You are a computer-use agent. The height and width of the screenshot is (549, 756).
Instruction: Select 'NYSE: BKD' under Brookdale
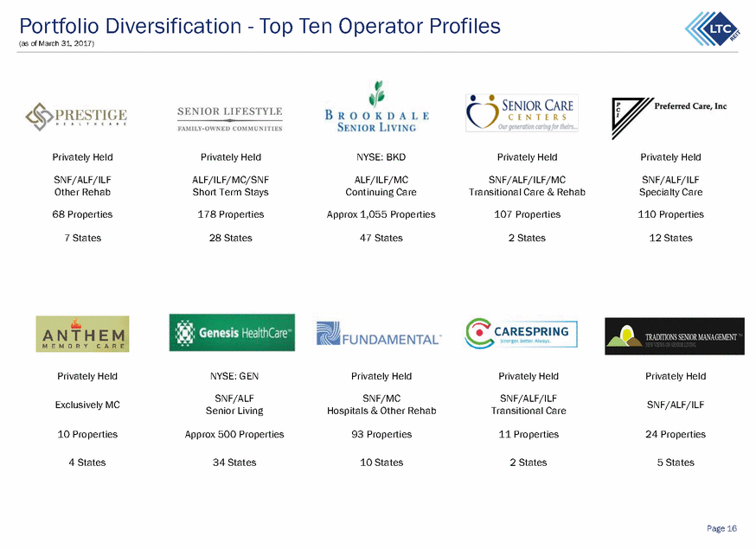(x=381, y=157)
